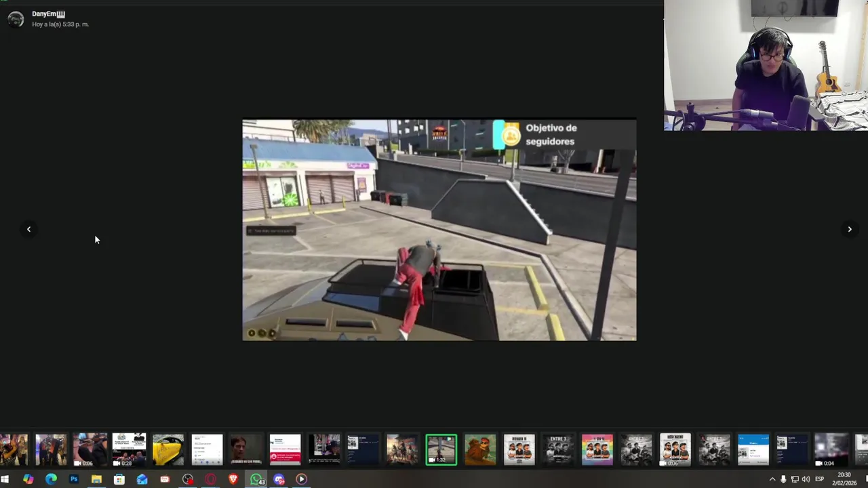Show hidden system tray icons

772,479
